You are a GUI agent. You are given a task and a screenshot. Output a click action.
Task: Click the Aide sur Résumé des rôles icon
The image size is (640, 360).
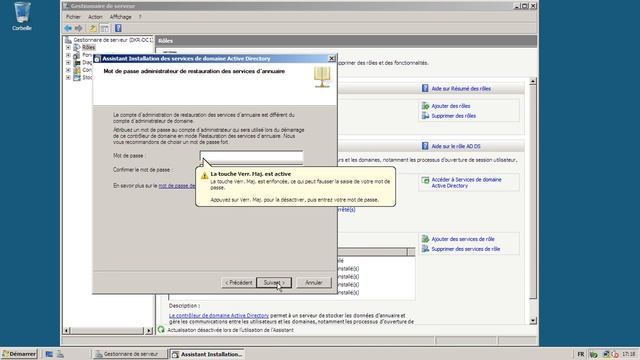pos(425,89)
